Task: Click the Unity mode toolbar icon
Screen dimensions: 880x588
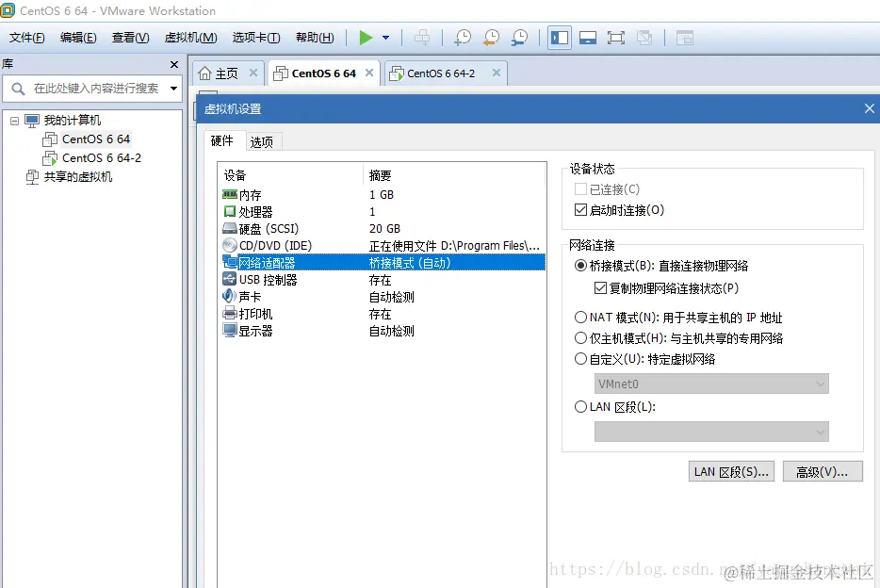Action: point(644,38)
